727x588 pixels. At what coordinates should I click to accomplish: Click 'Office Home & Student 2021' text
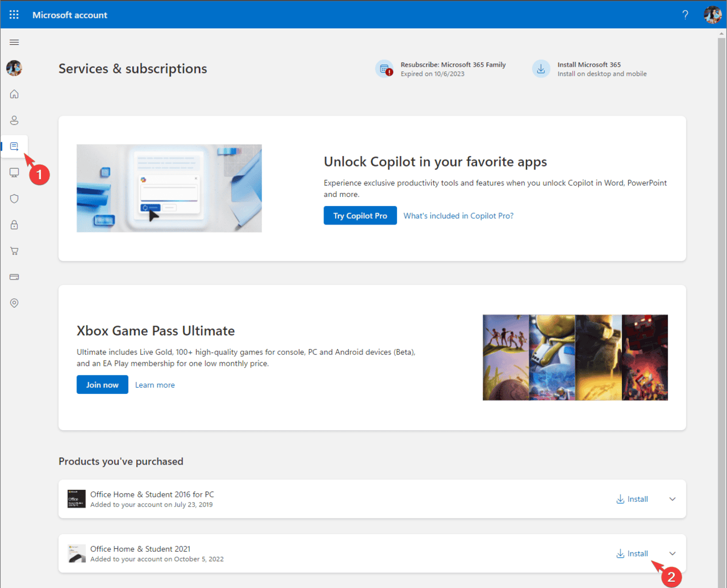(140, 549)
